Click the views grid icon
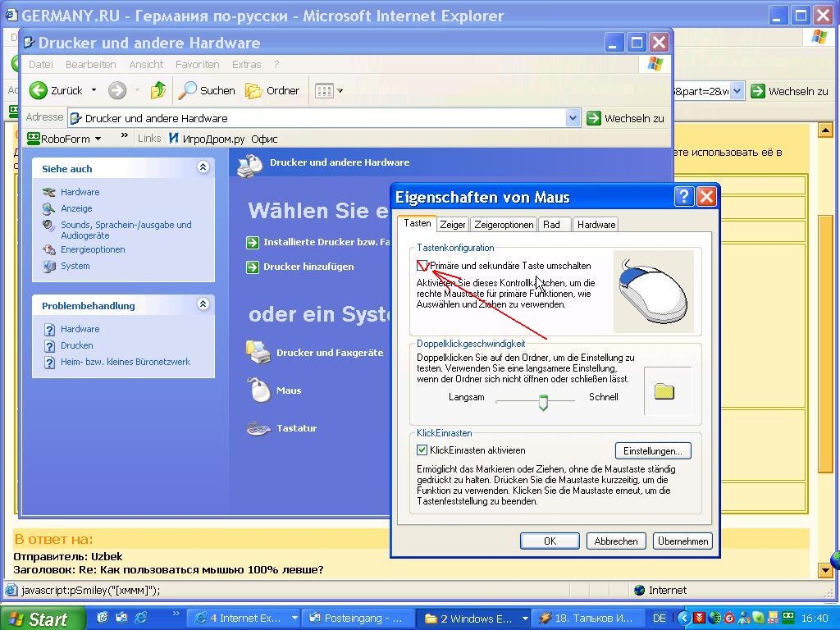This screenshot has height=630, width=840. tap(324, 90)
